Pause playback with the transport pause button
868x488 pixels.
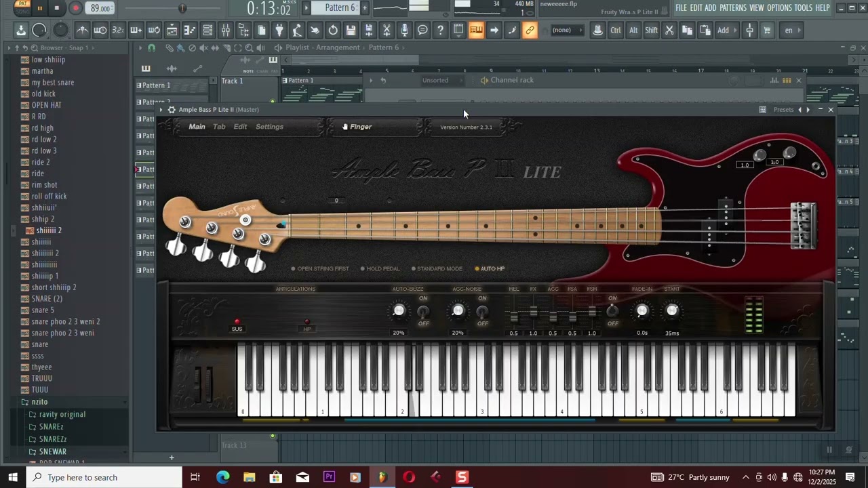pyautogui.click(x=39, y=8)
